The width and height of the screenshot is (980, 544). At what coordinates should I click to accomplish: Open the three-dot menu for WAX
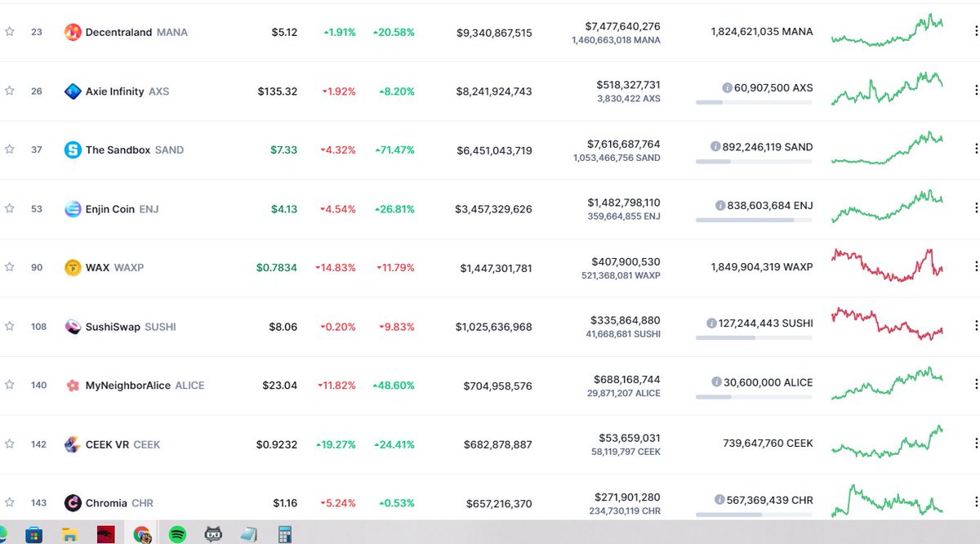coord(976,266)
